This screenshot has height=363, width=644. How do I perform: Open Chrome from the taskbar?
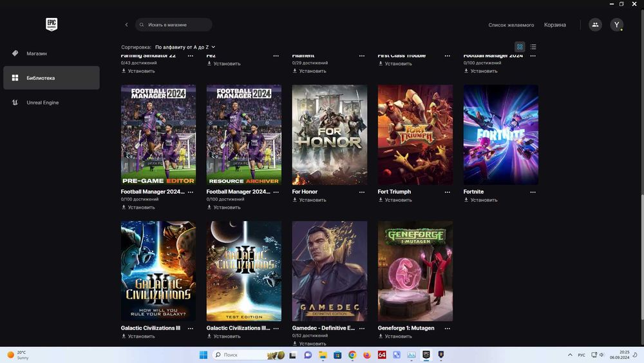coord(352,355)
